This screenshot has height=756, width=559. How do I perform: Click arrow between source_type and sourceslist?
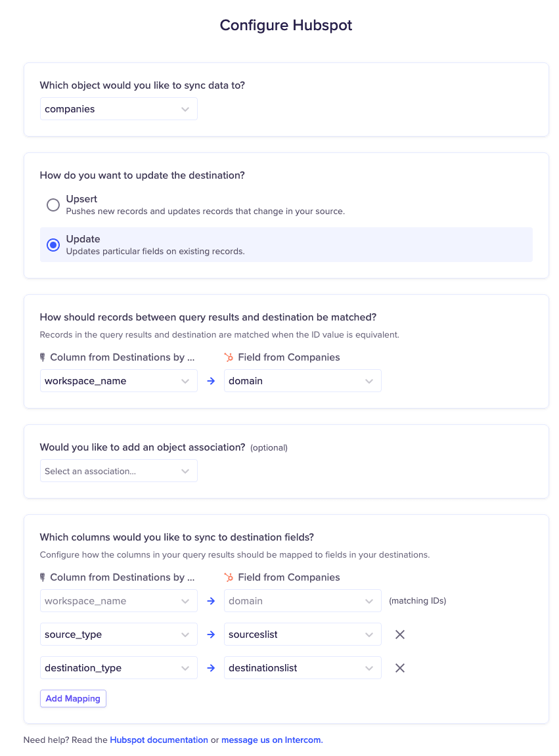(211, 634)
